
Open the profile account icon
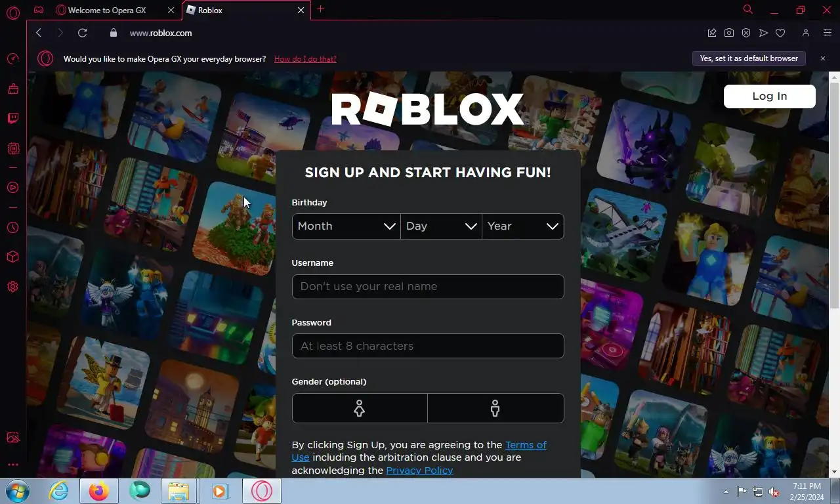(x=806, y=33)
